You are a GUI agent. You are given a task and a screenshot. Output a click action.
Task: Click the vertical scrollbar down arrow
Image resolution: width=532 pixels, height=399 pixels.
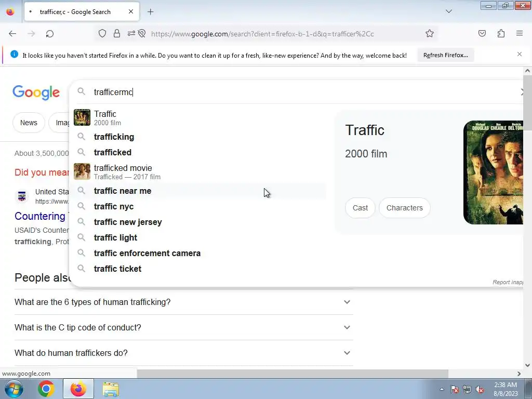pos(527,365)
